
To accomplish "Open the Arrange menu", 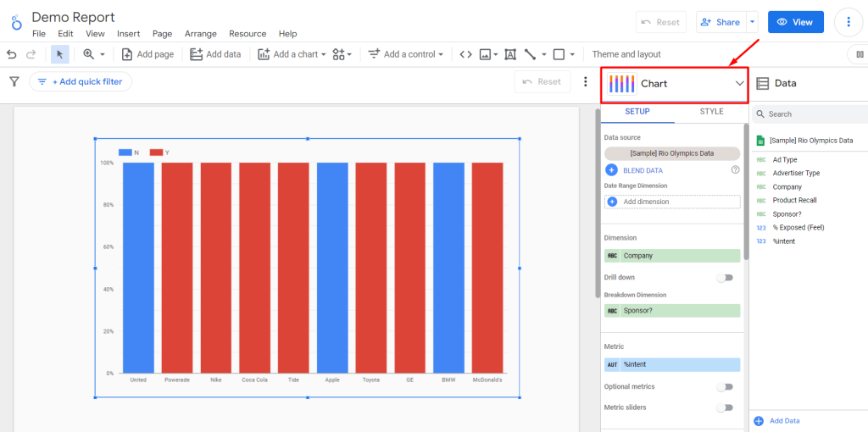I will click(x=200, y=34).
